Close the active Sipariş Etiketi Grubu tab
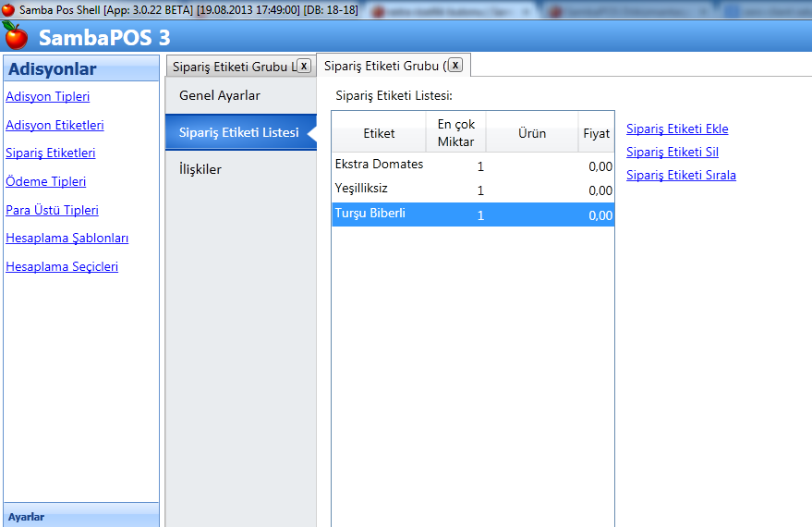Viewport: 812px width, 527px height. point(454,65)
